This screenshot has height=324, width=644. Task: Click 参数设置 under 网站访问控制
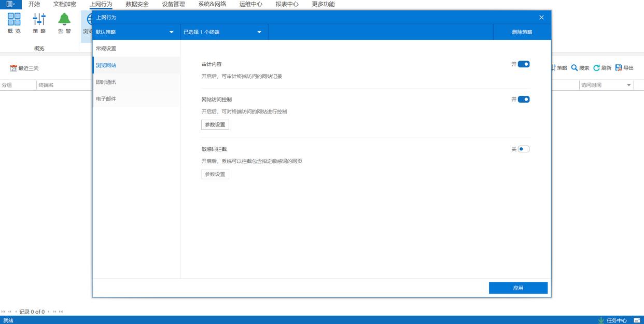coord(215,125)
